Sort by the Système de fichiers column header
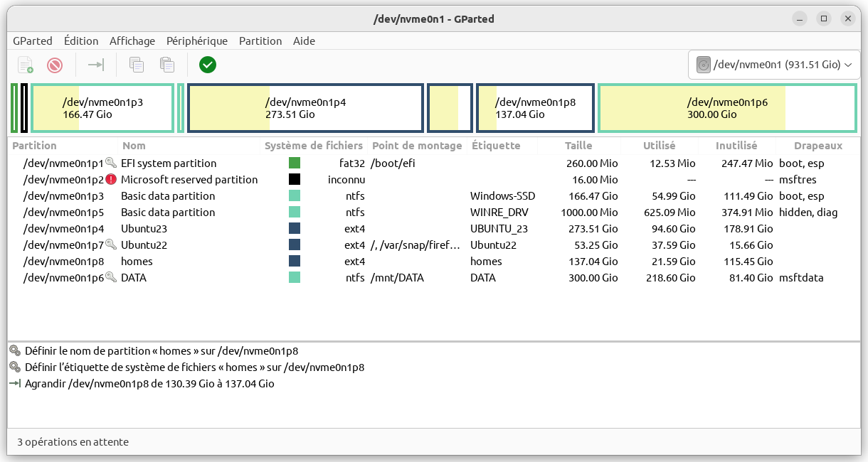This screenshot has height=462, width=868. pos(313,146)
